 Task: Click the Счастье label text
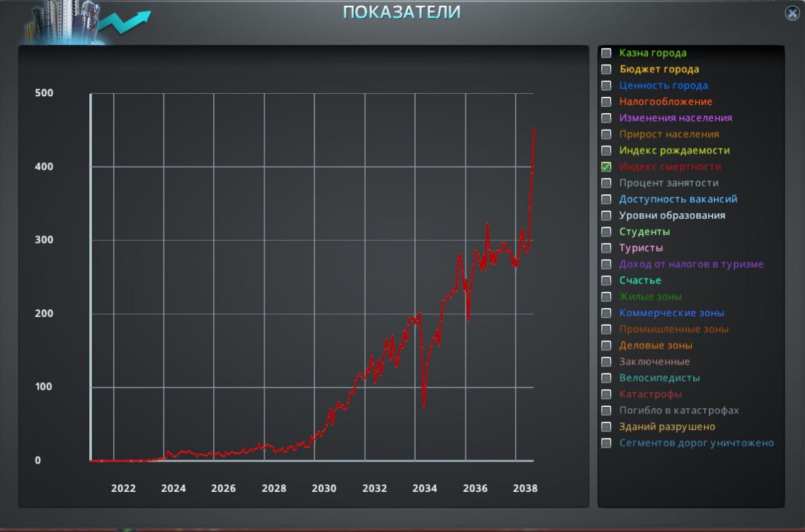coord(640,280)
